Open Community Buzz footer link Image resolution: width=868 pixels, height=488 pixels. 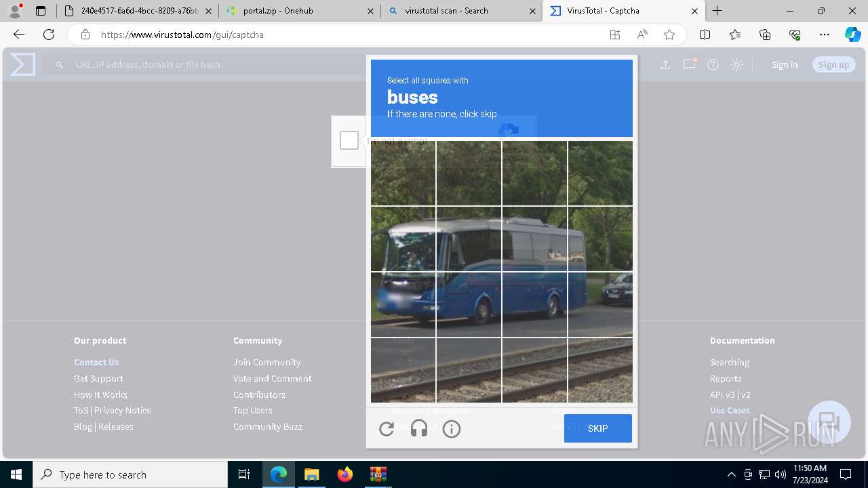point(268,426)
